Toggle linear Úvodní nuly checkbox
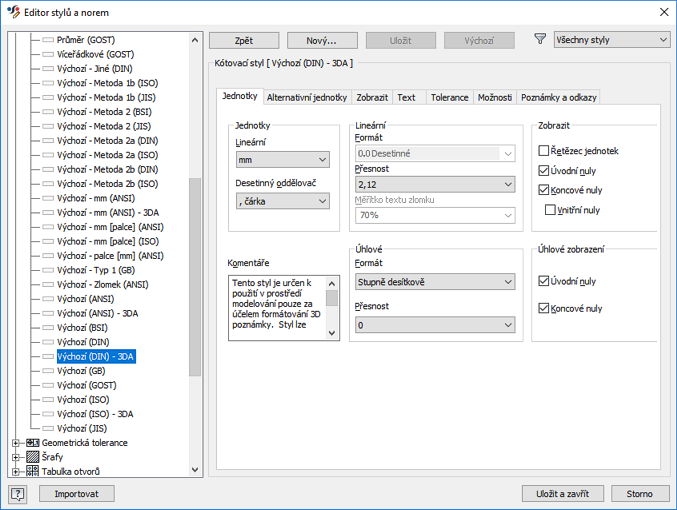Viewport: 677px width, 510px height. click(x=544, y=171)
